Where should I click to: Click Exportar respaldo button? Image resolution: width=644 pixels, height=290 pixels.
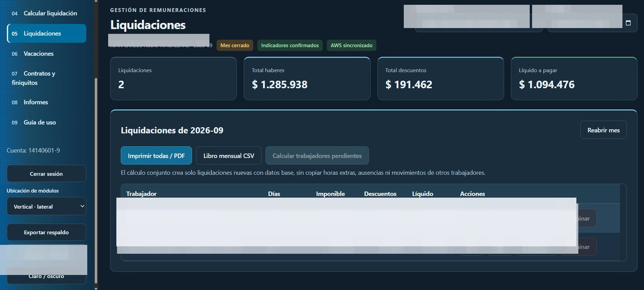click(46, 232)
